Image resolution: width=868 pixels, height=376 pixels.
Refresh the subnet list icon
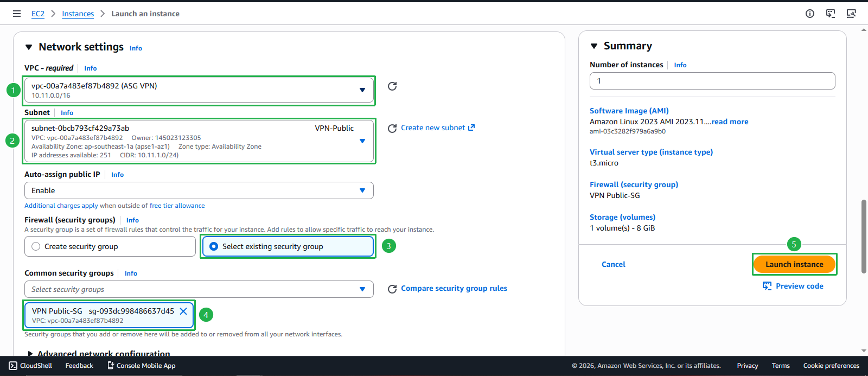pyautogui.click(x=392, y=129)
